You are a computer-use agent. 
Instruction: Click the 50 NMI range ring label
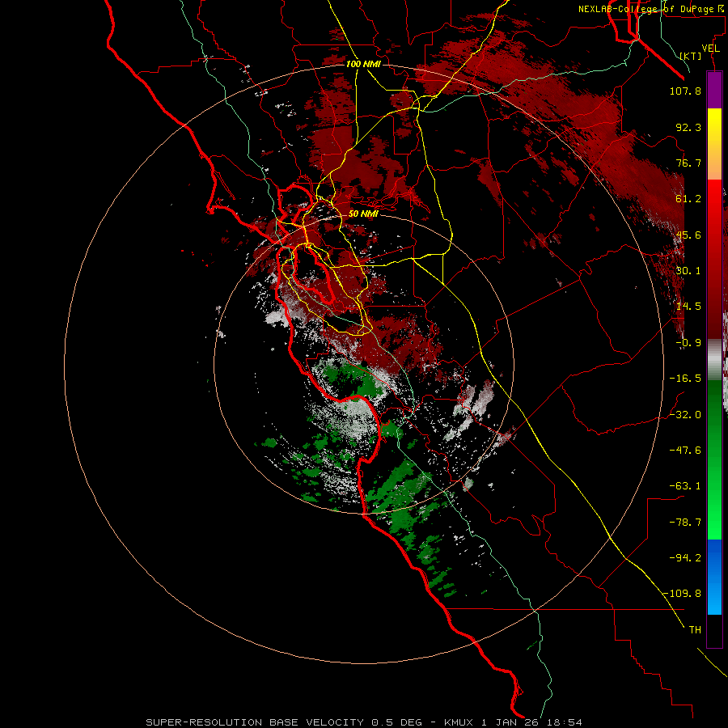tap(363, 214)
